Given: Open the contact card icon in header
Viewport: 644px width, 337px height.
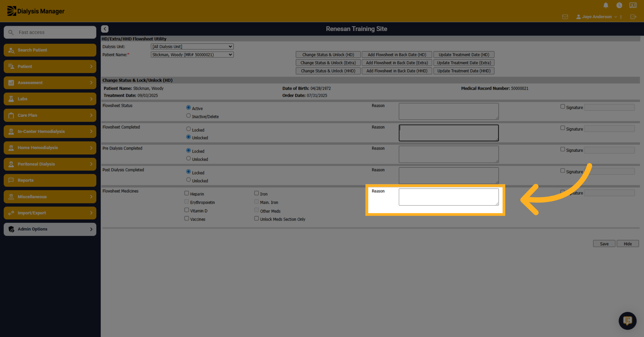Looking at the screenshot, I should (633, 5).
